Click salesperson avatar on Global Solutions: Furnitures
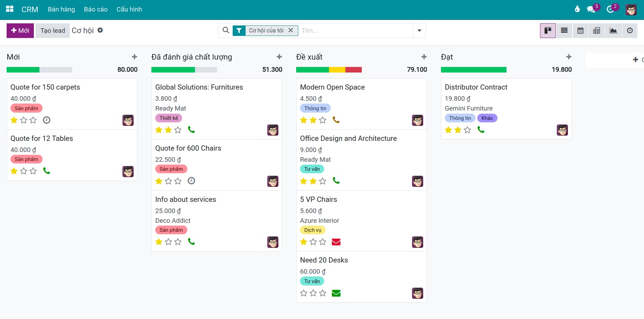644x319 pixels. [x=273, y=130]
